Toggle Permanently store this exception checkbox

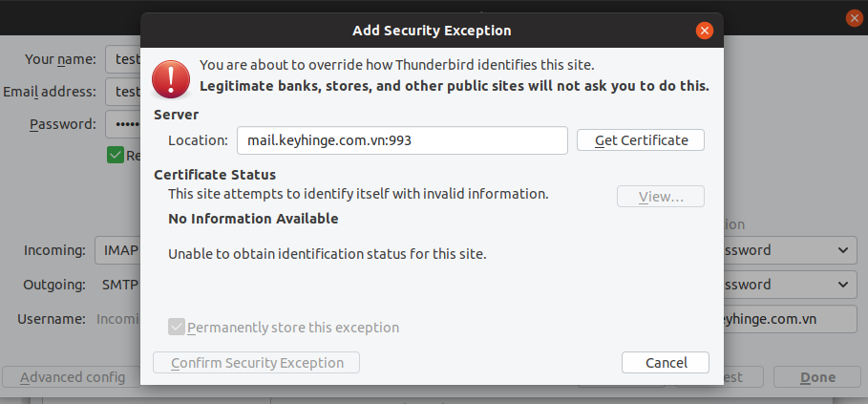coord(176,327)
